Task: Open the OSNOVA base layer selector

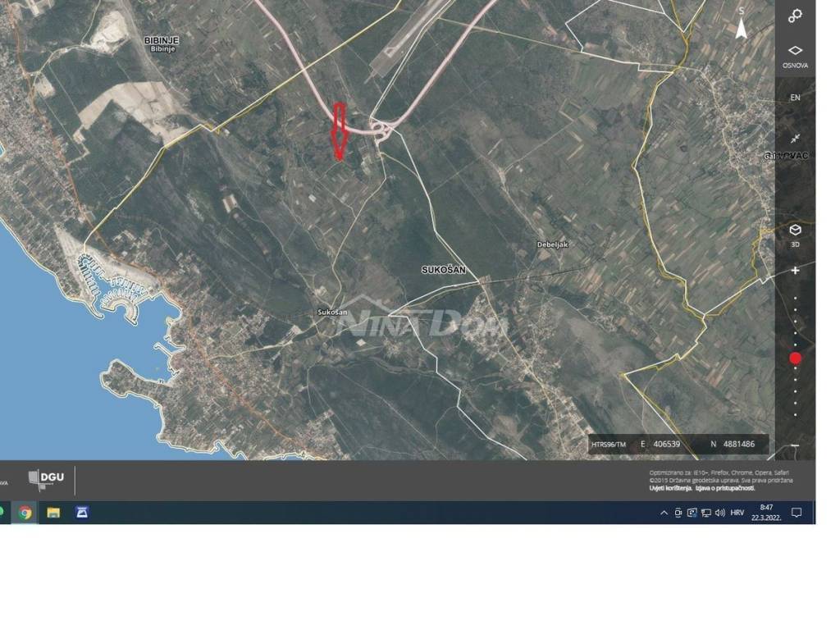Action: [795, 57]
